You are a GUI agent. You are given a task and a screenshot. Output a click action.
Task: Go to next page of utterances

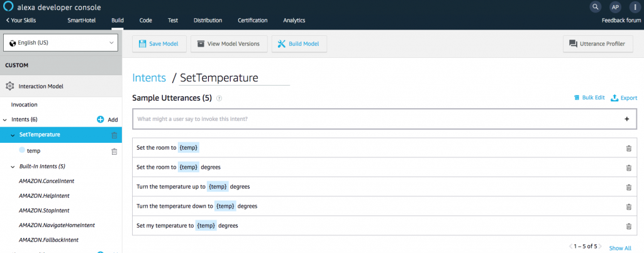click(x=600, y=247)
